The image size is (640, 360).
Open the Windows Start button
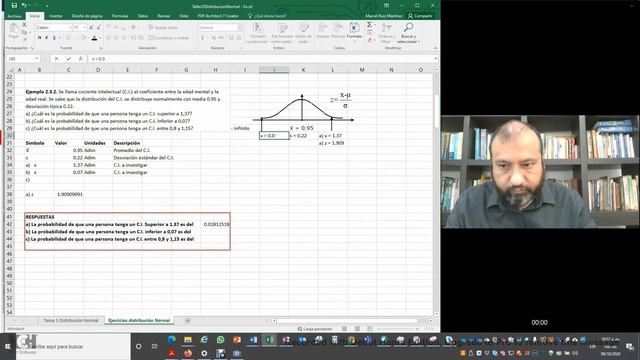(x=7, y=346)
